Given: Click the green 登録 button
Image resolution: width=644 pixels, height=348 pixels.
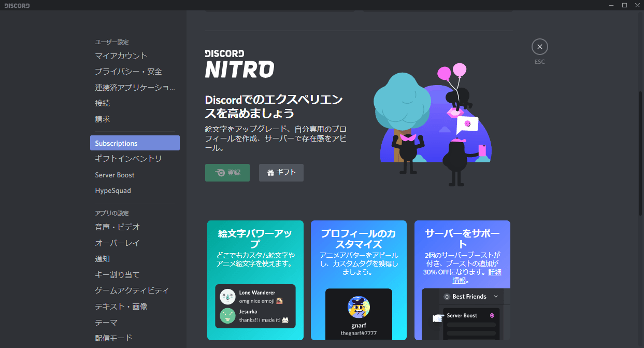Looking at the screenshot, I should [227, 173].
